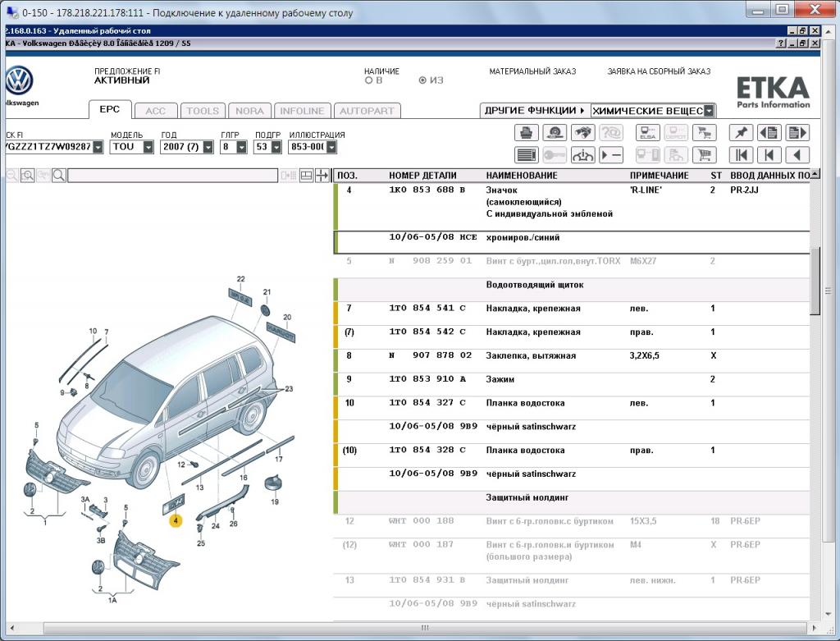Select rivet part N 907 878 02
840x641 pixels.
pyautogui.click(x=430, y=355)
